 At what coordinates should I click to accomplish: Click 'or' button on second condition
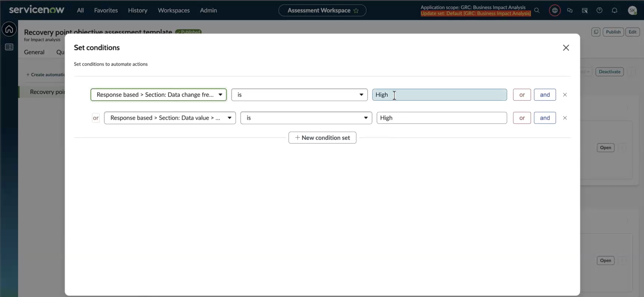click(522, 118)
